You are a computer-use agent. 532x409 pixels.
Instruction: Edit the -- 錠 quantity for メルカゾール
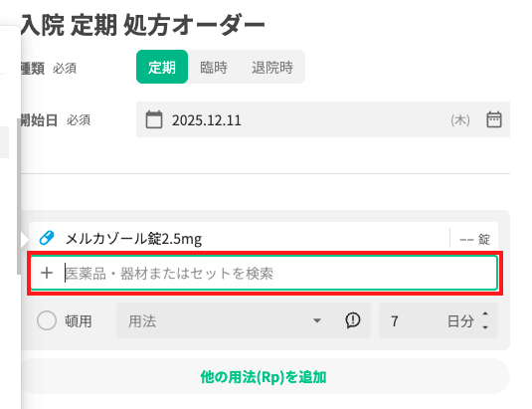coord(474,239)
